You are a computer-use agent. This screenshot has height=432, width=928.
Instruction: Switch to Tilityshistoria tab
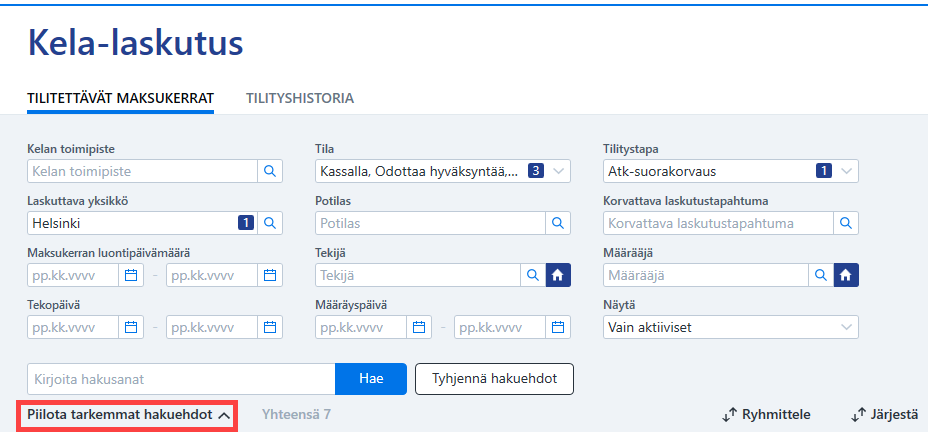point(300,98)
